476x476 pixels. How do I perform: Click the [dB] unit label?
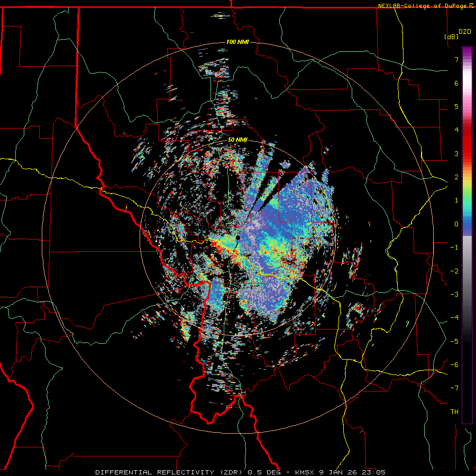pos(452,36)
